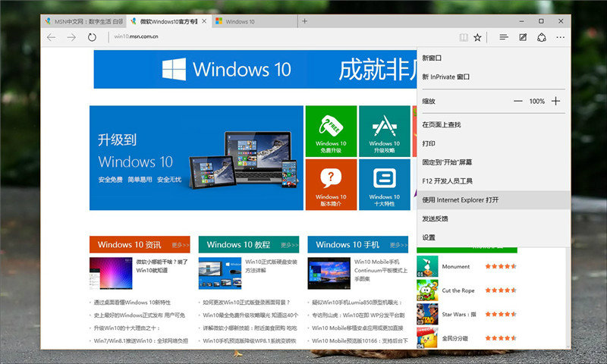Switch to the Windows 10 tab
The image size is (607, 364).
pyautogui.click(x=254, y=21)
